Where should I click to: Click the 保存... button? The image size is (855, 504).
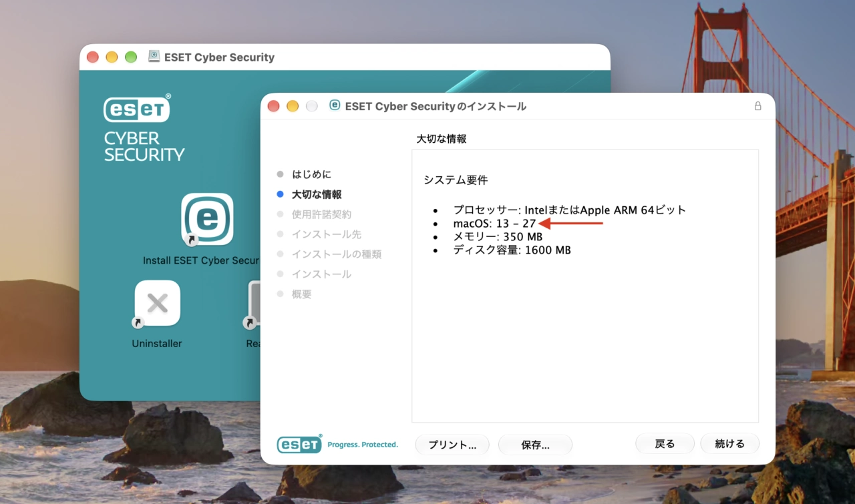[535, 445]
